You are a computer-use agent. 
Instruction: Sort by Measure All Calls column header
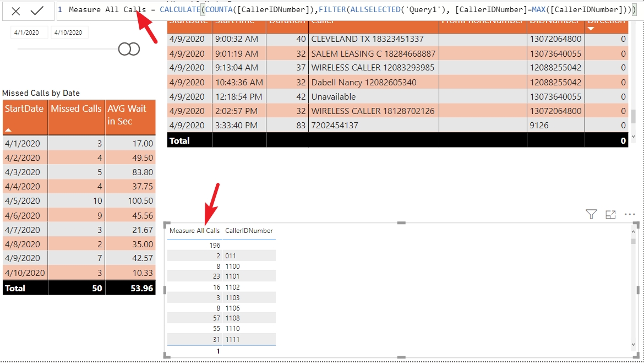click(194, 231)
